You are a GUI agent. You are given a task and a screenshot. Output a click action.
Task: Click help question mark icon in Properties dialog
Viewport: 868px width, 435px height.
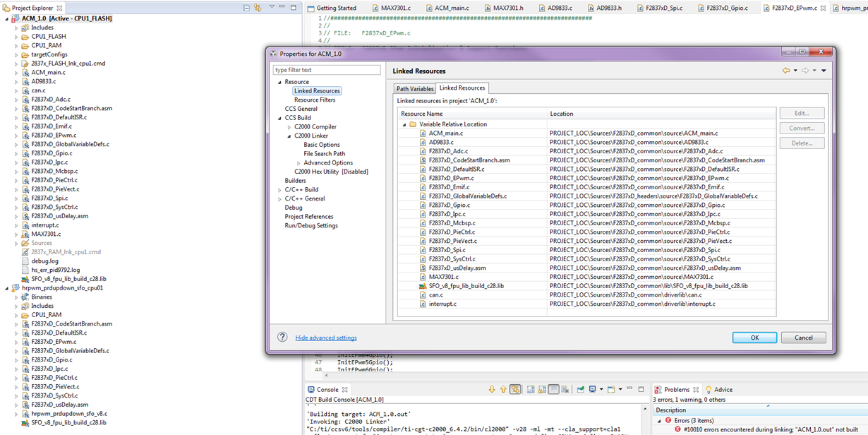point(282,338)
